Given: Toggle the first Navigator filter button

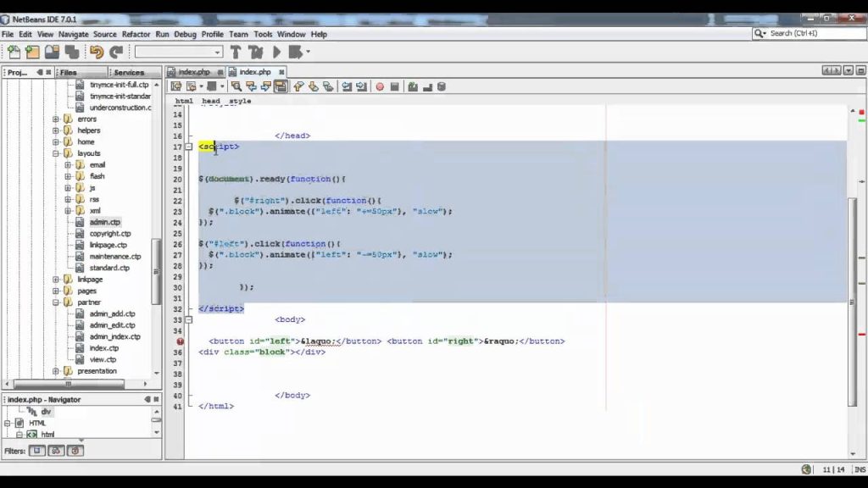Looking at the screenshot, I should pyautogui.click(x=37, y=451).
